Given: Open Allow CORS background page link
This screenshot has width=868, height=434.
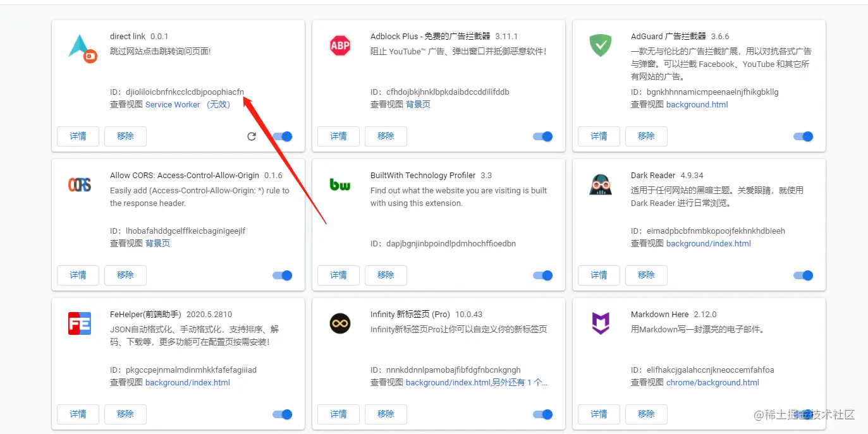Looking at the screenshot, I should (x=157, y=244).
